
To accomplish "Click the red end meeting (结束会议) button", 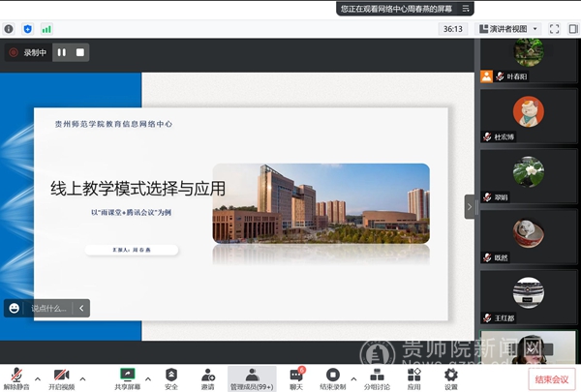I will pos(552,378).
